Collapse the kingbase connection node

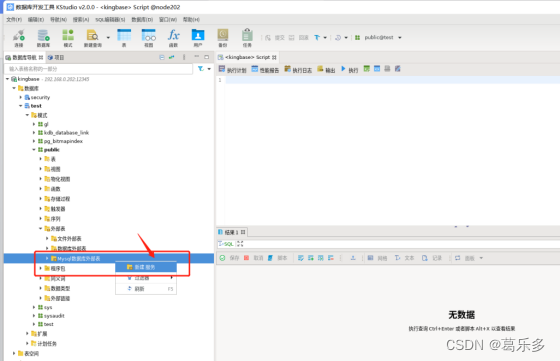pos(8,79)
